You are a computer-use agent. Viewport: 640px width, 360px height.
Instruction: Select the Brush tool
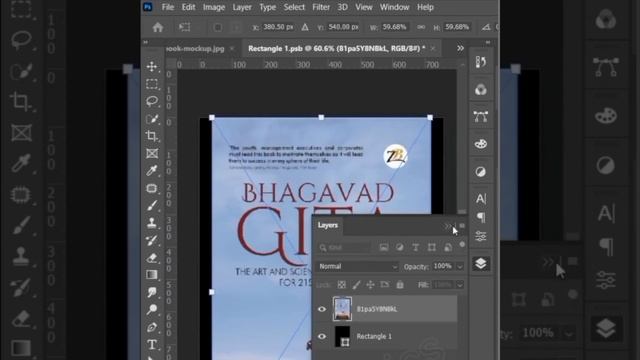click(x=152, y=205)
